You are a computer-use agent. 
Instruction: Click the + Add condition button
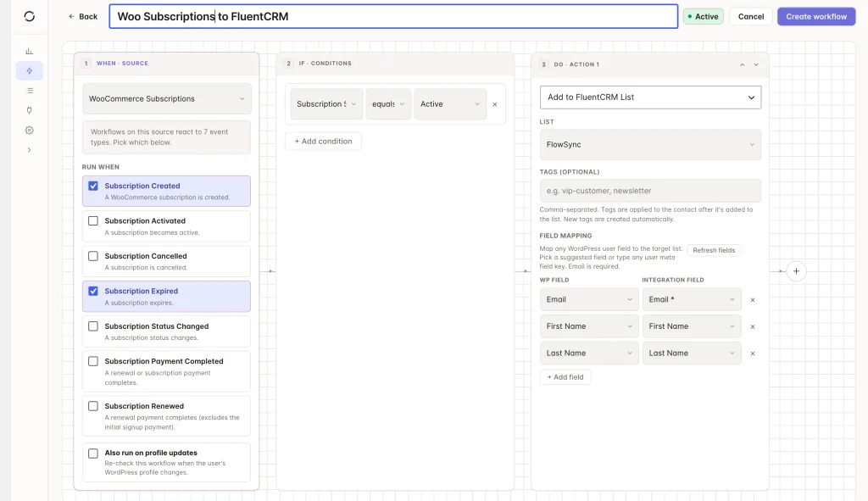pyautogui.click(x=323, y=142)
